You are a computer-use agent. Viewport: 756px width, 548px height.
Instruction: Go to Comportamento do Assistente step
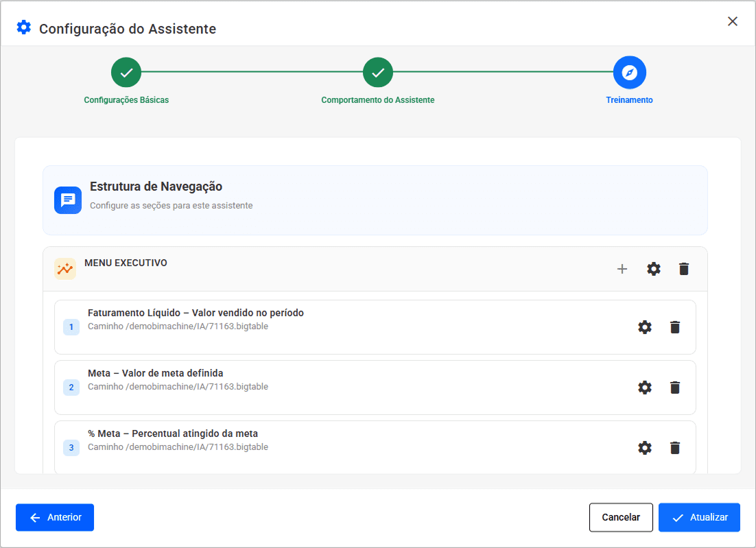pos(378,73)
